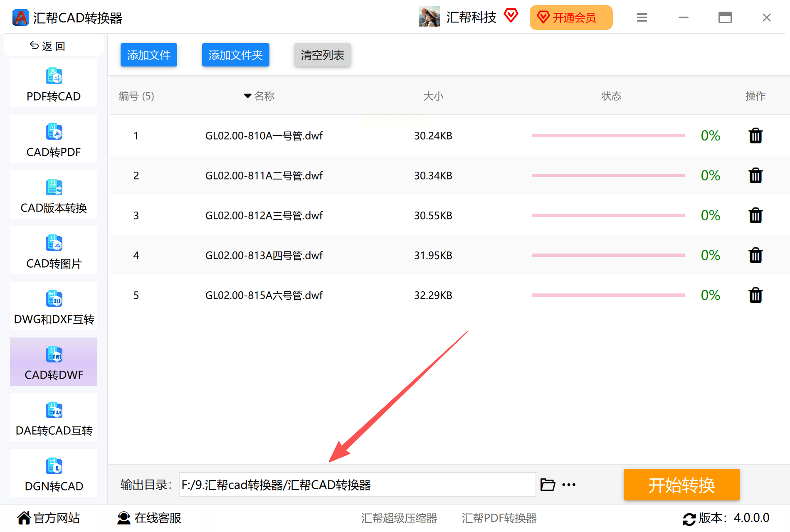Select the DWG和DXF互转 tool
The height and width of the screenshot is (532, 790).
(53, 306)
